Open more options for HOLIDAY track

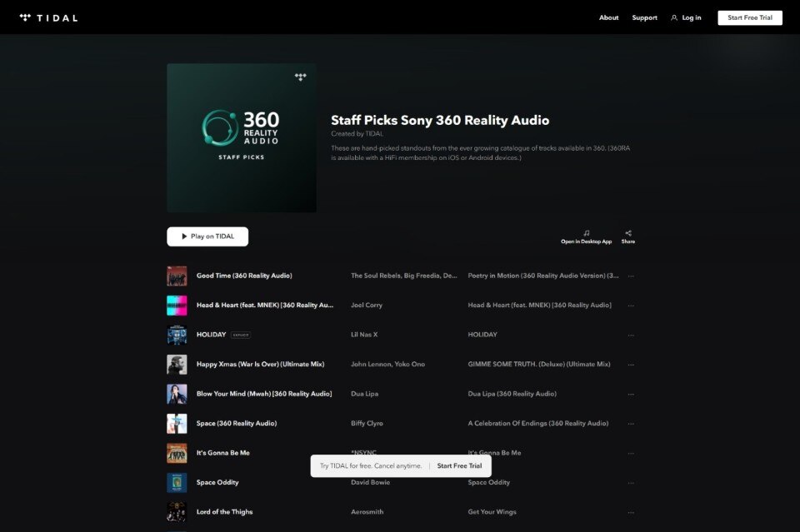pyautogui.click(x=631, y=336)
